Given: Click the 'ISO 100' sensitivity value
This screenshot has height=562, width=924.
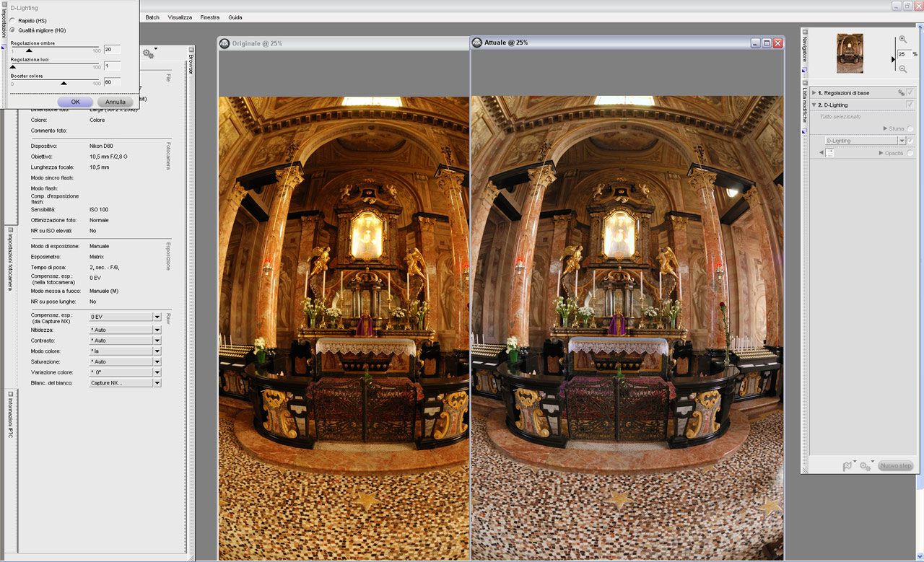Looking at the screenshot, I should pos(99,209).
